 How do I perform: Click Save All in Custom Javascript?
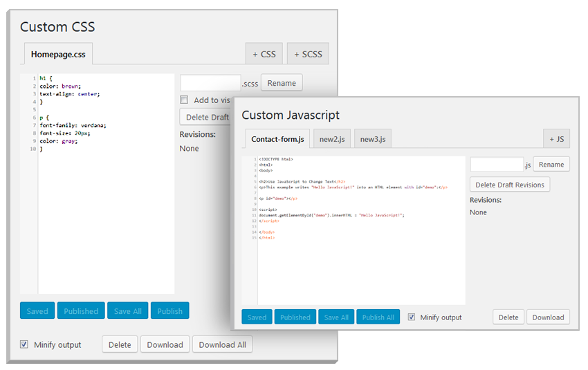tap(336, 317)
